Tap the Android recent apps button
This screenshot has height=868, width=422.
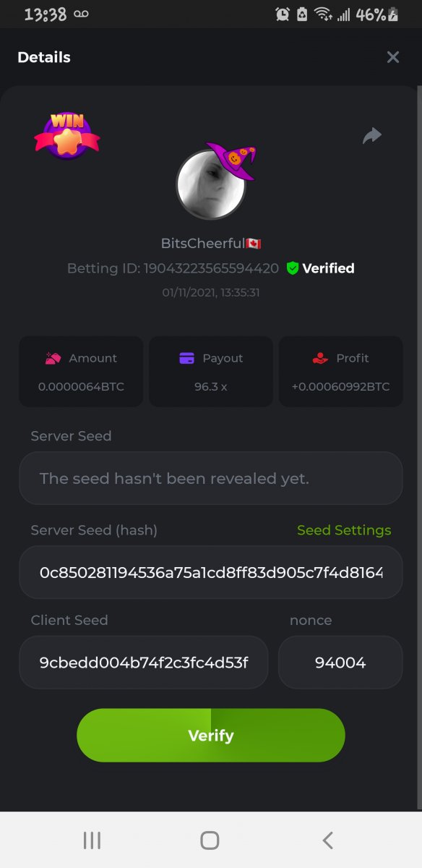pos(92,840)
